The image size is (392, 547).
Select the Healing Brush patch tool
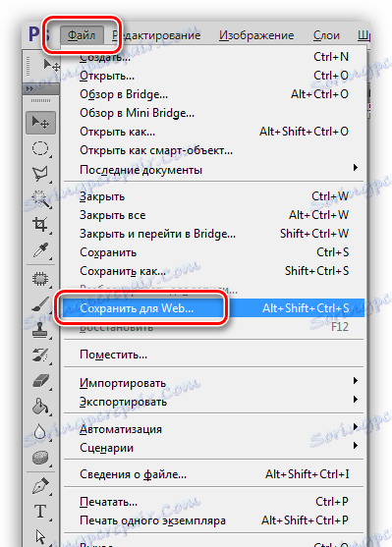[40, 279]
